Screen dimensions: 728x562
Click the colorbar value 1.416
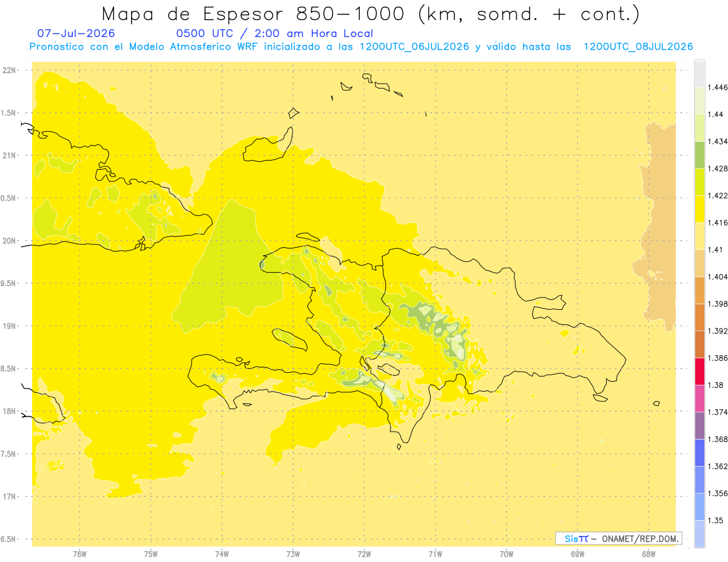click(x=718, y=222)
